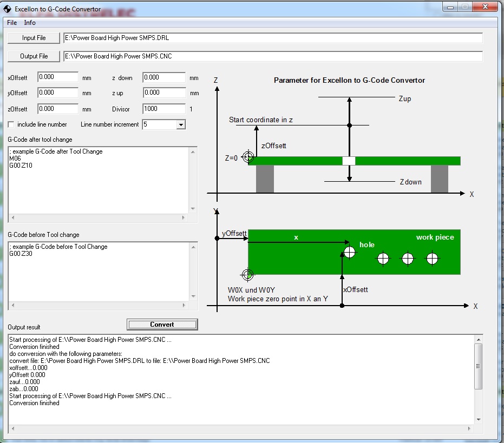Open the File menu
Viewport: 504px width, 443px height.
pyautogui.click(x=12, y=23)
